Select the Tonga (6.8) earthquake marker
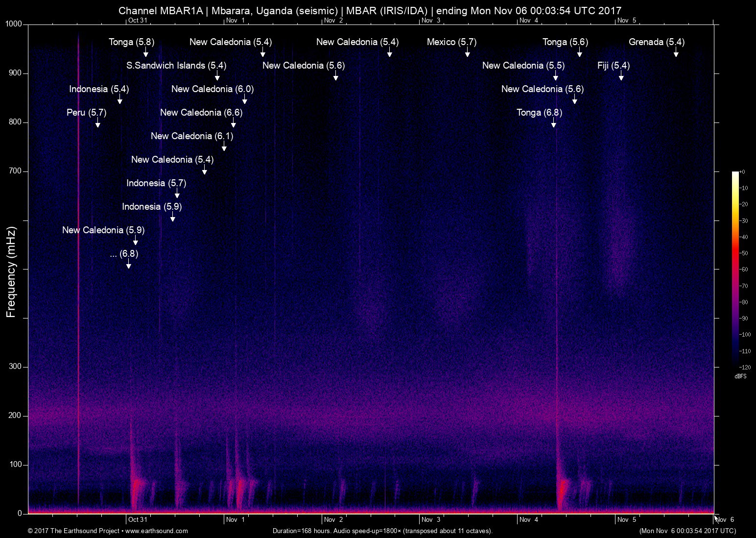 [540, 113]
